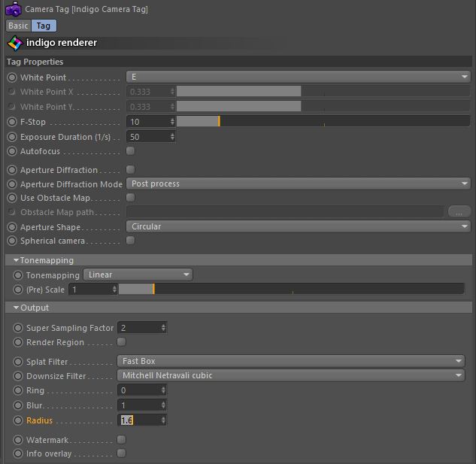Click the F-Stop animation dot icon

(11, 122)
